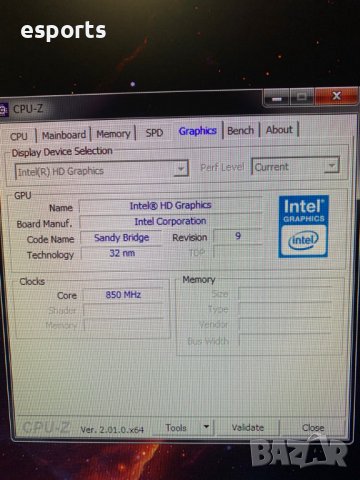Click the empty Memory clock field

point(124,325)
